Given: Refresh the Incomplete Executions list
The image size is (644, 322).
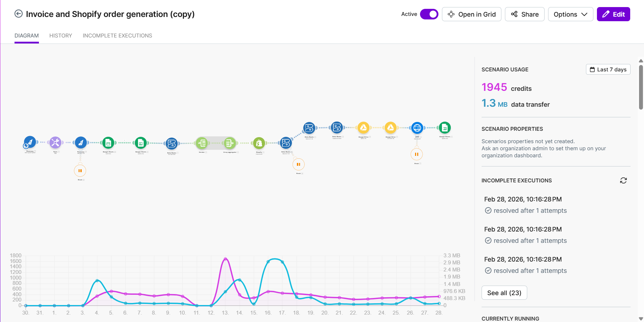Looking at the screenshot, I should pyautogui.click(x=623, y=181).
